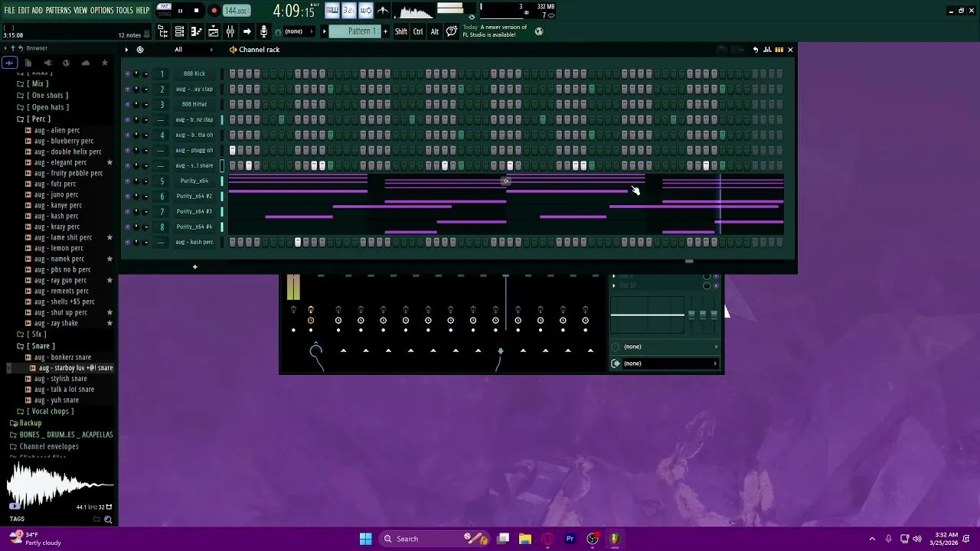Open the Windows Start menu

click(x=366, y=539)
